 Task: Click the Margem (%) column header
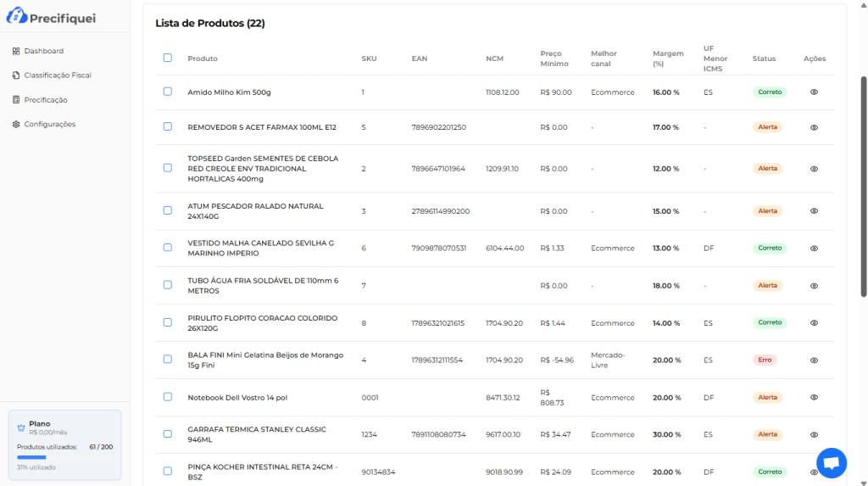(x=668, y=59)
